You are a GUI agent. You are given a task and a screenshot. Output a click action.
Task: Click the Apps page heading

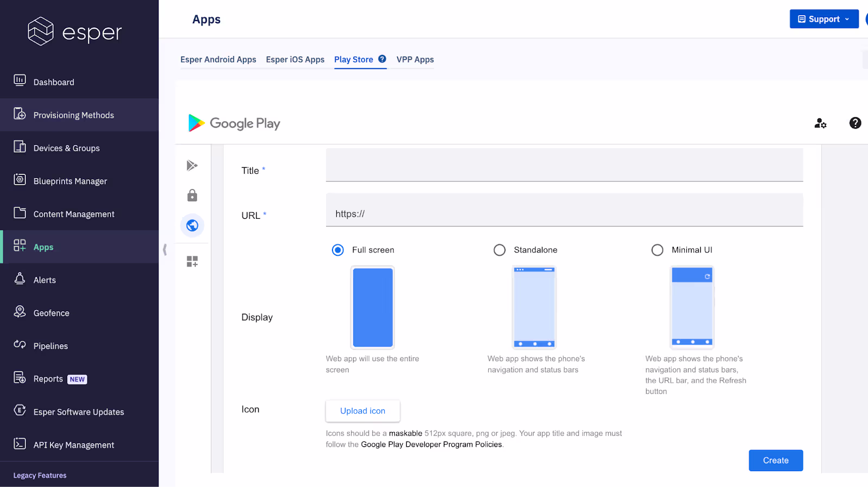[207, 20]
